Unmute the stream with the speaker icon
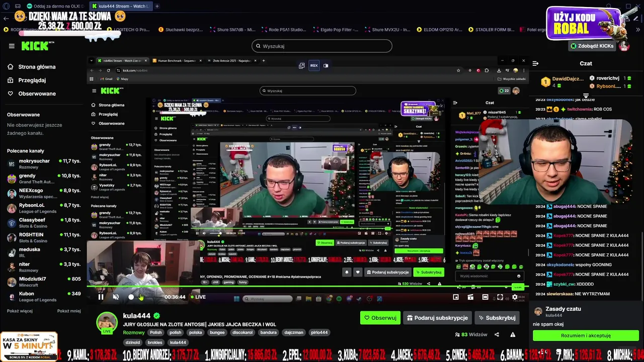The width and height of the screenshot is (644, 362). [x=116, y=297]
